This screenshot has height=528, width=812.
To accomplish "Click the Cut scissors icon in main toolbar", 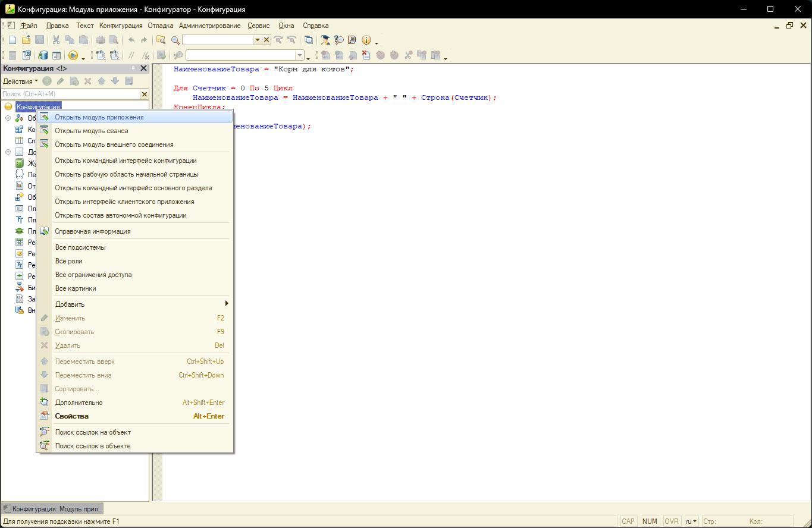I will coord(56,40).
